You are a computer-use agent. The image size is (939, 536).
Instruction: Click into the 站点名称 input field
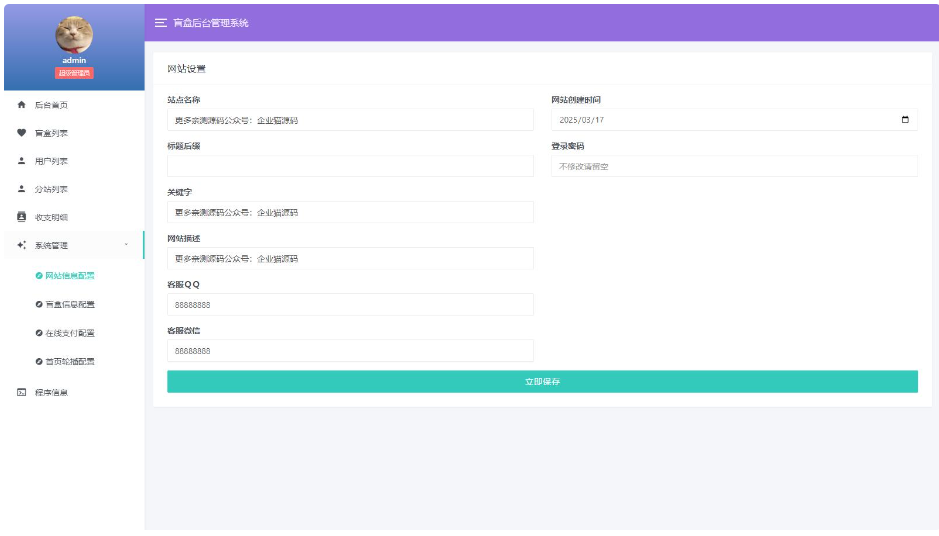(x=350, y=120)
